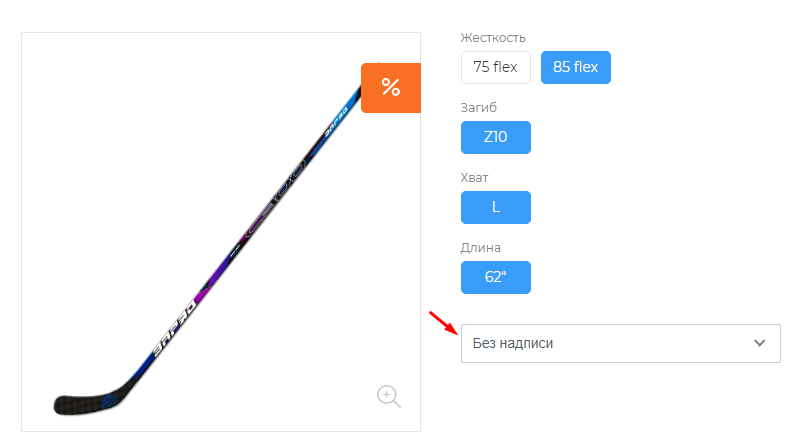This screenshot has width=799, height=436.
Task: Click the white brand logo on lower shaft
Action: point(175,329)
